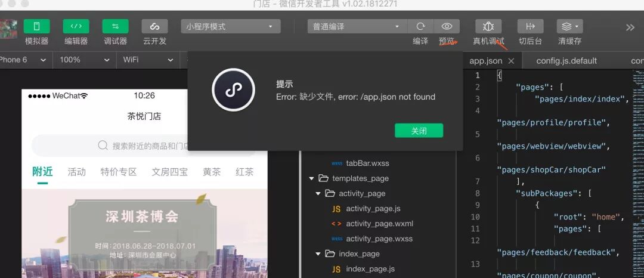Click the 深圳茶博会 banner image
The height and width of the screenshot is (278, 644).
(144, 233)
